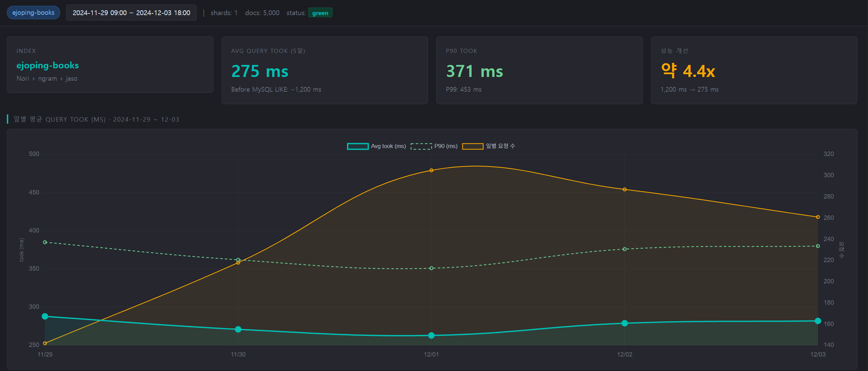
Task: Click the Avg took legend color box
Action: coord(358,146)
